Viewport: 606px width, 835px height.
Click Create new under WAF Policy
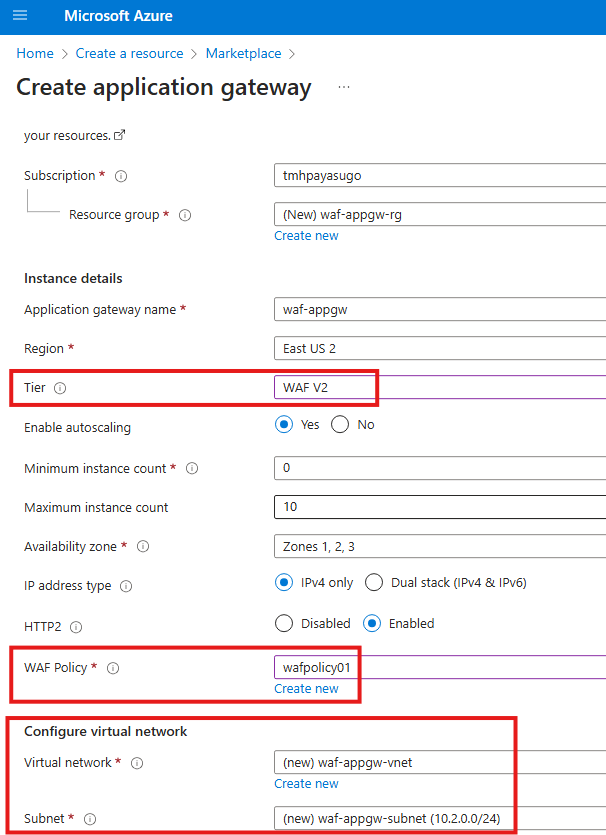tap(306, 689)
